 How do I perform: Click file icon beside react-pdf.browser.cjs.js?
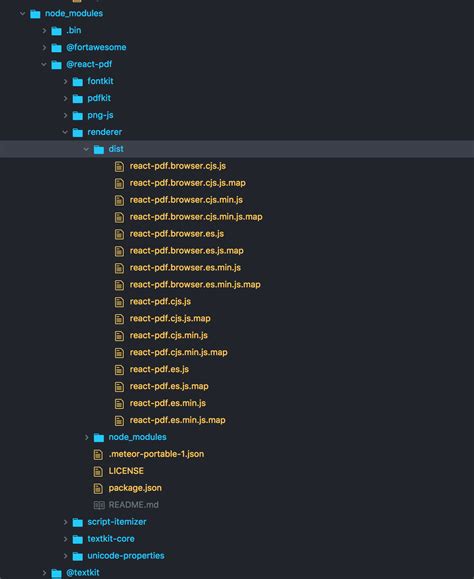119,167
